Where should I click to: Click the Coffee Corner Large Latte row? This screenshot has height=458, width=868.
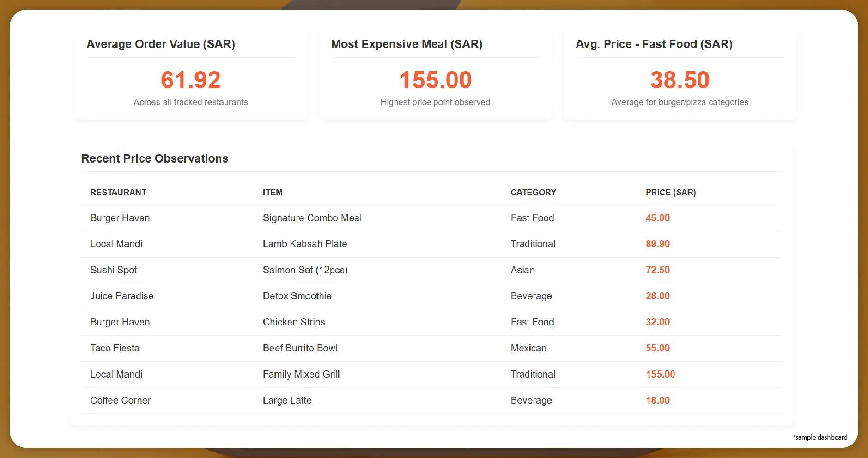(x=287, y=400)
